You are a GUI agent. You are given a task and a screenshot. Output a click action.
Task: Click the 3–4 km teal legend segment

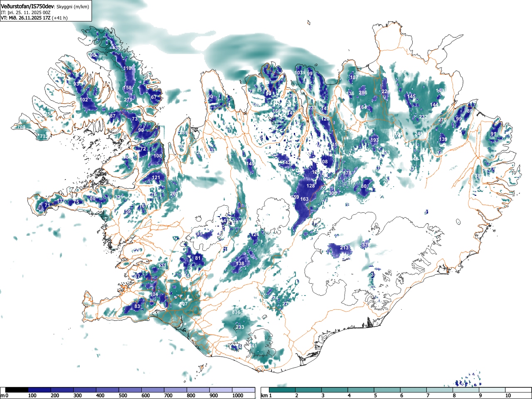(x=335, y=390)
